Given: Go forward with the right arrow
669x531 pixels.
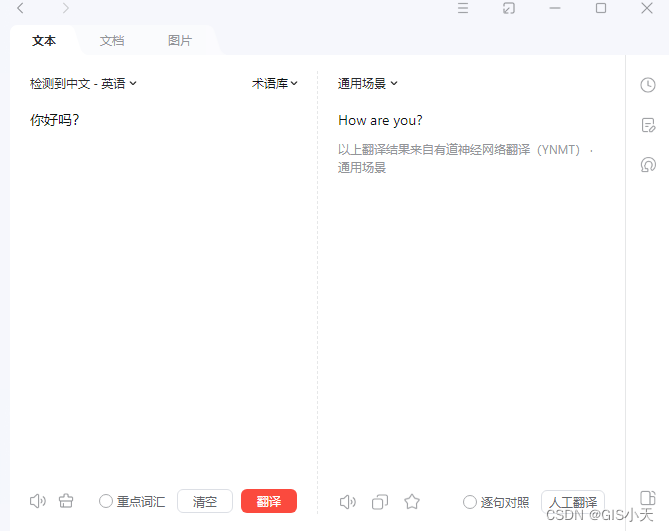Looking at the screenshot, I should coord(65,8).
